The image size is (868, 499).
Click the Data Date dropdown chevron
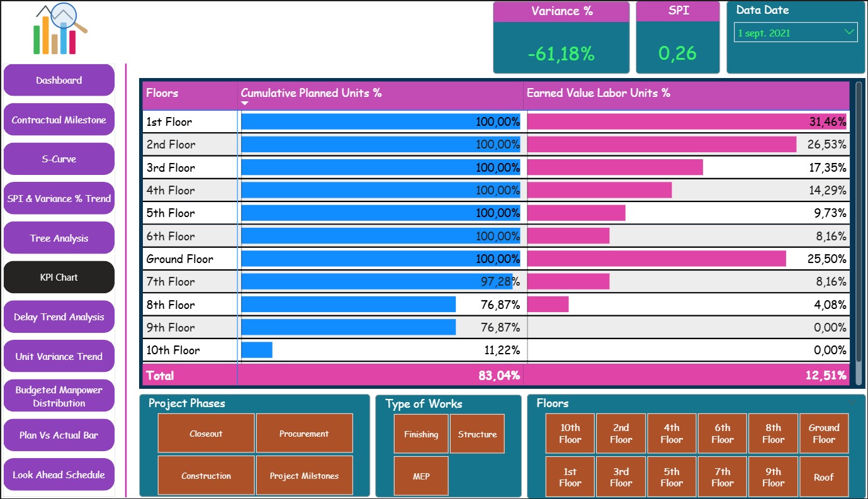[848, 32]
